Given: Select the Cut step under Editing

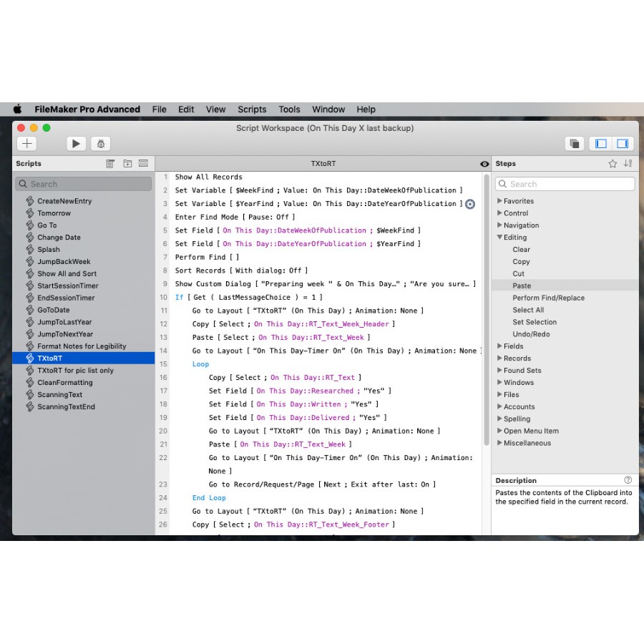Looking at the screenshot, I should pyautogui.click(x=518, y=273).
